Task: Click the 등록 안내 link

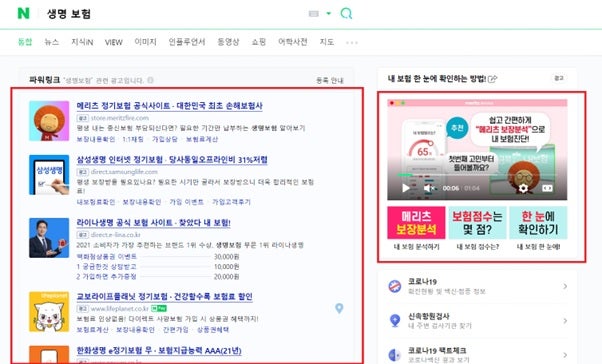Action: pyautogui.click(x=329, y=80)
